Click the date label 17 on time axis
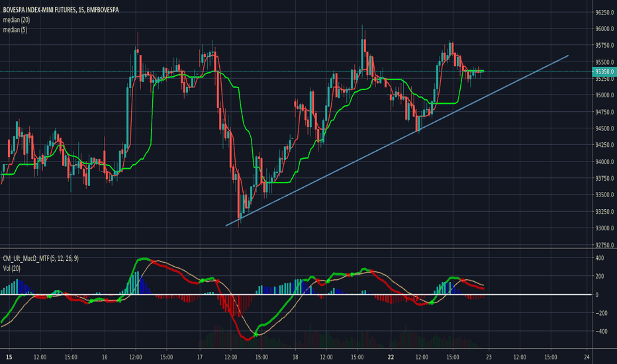This screenshot has width=617, height=364. coord(199,357)
